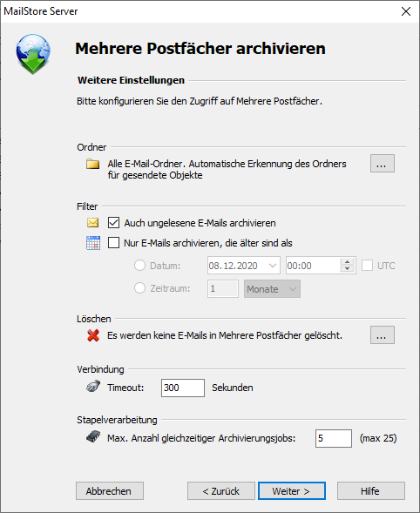Click the chip icon under Stapelverarbeitung

point(93,436)
